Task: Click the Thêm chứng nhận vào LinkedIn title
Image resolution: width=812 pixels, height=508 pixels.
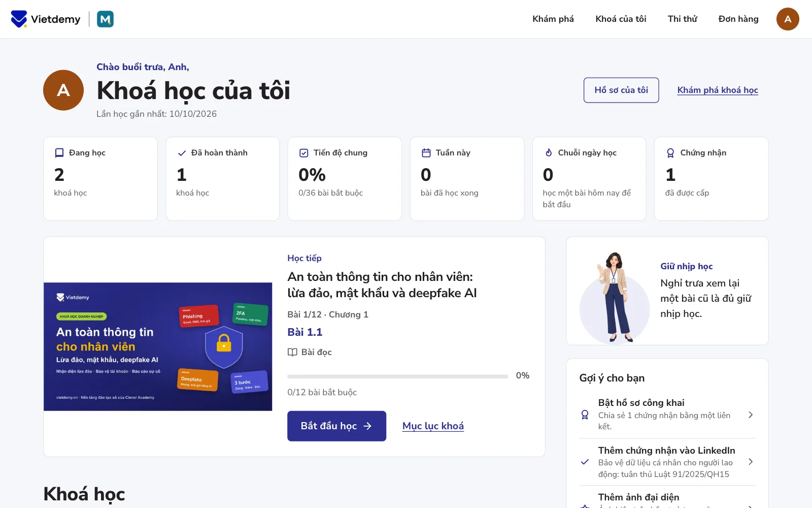Action: point(666,450)
